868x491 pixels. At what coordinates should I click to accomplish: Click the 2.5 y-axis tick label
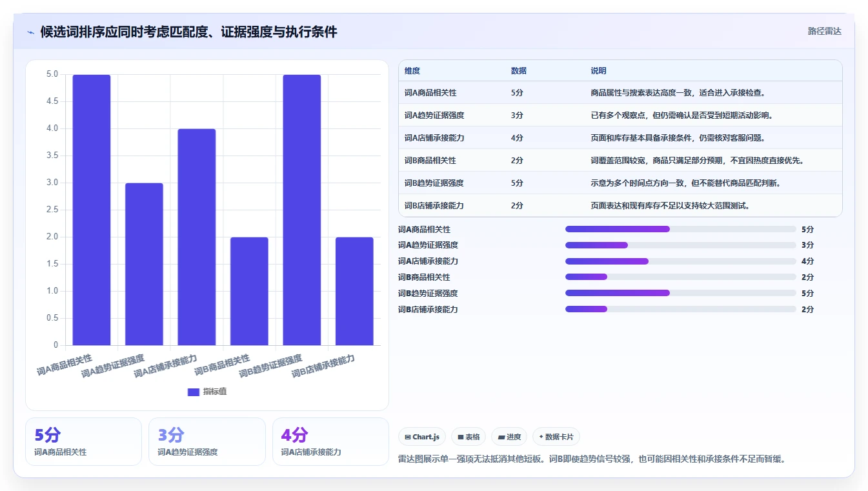tap(52, 210)
